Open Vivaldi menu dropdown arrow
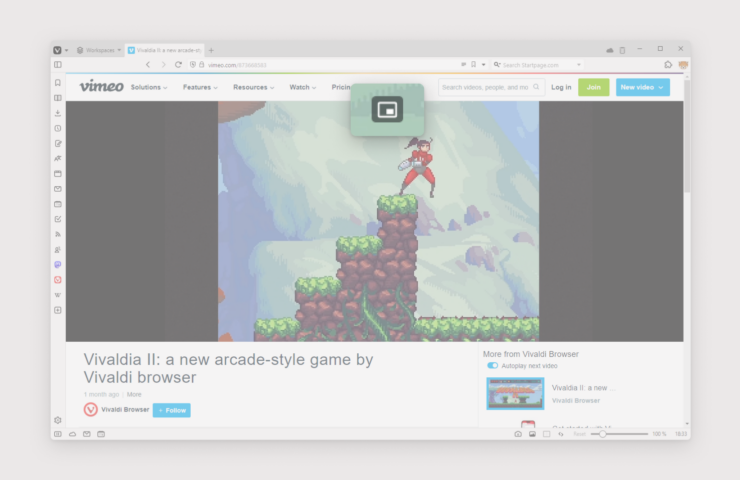This screenshot has height=480, width=740. (67, 50)
